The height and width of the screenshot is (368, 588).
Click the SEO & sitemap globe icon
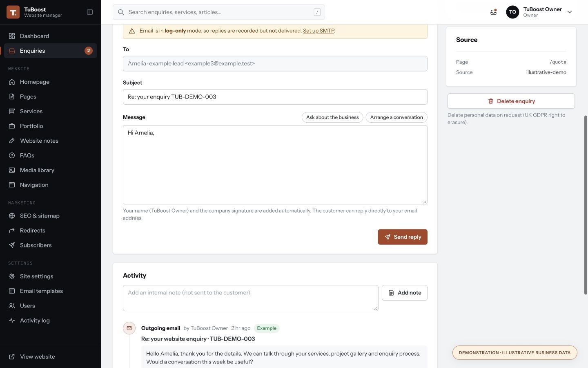point(12,216)
